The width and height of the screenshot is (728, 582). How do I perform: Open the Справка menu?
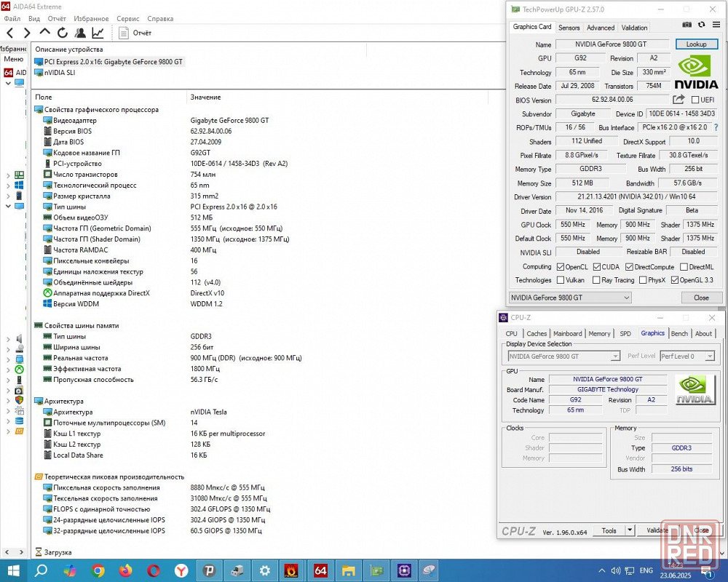click(x=160, y=19)
